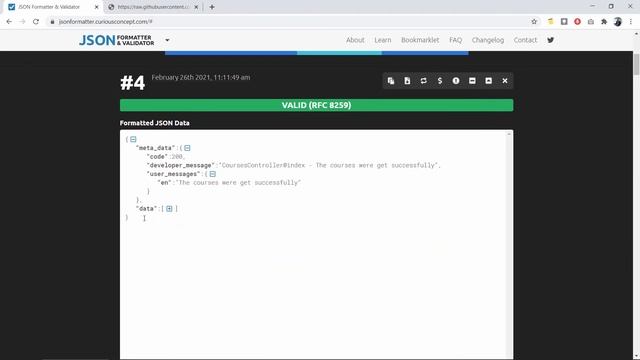
Task: Download the formatted JSON file icon
Action: pyautogui.click(x=407, y=81)
